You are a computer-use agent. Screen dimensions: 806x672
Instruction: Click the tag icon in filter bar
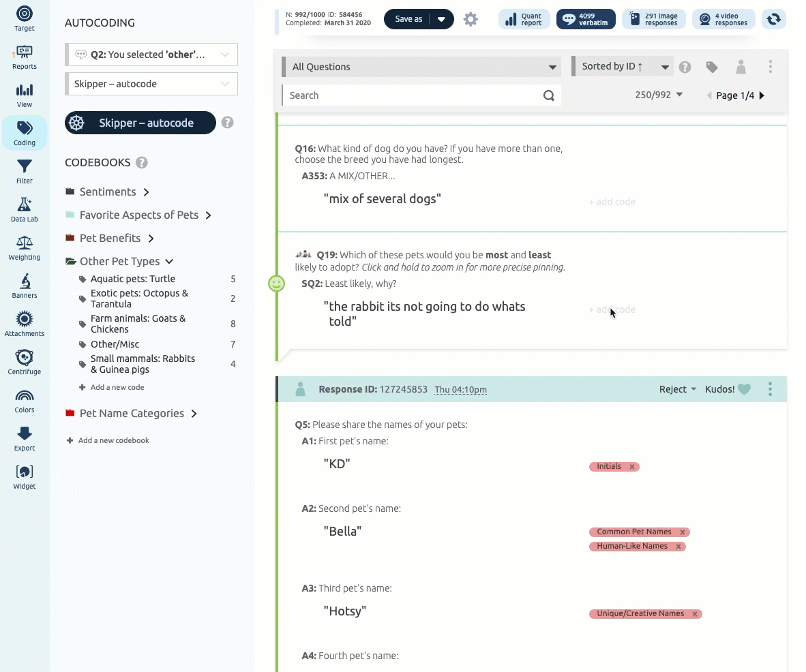(x=712, y=67)
